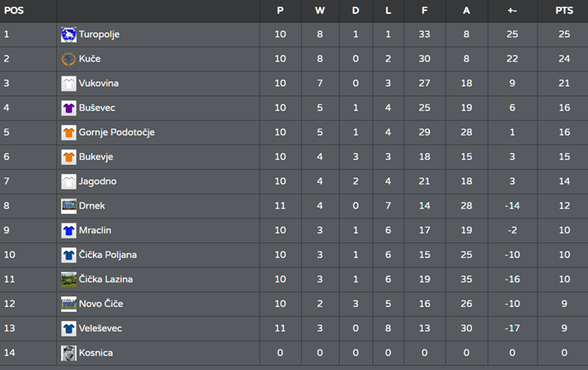Click the +- goal difference header
This screenshot has width=588, height=370.
pos(512,11)
